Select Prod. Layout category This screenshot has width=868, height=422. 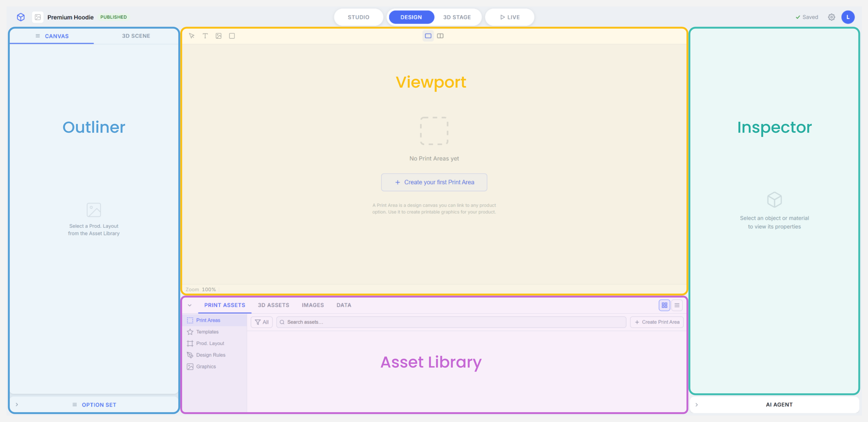click(x=215, y=343)
